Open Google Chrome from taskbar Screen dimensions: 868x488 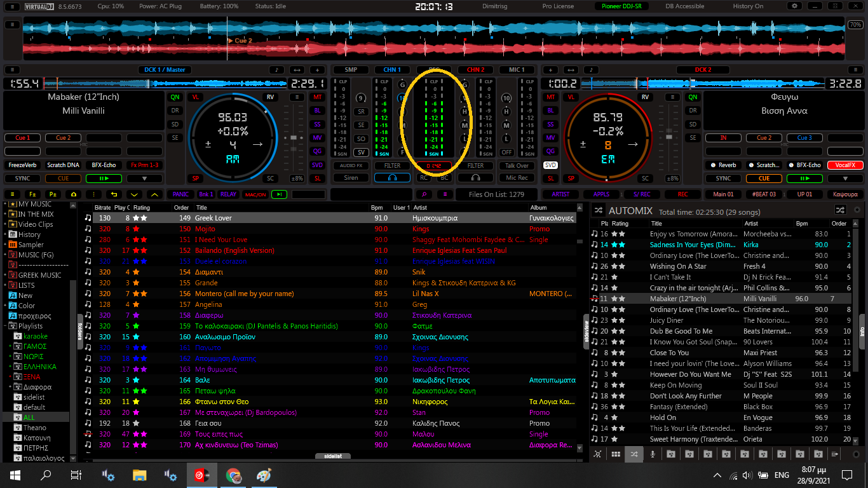(x=234, y=475)
